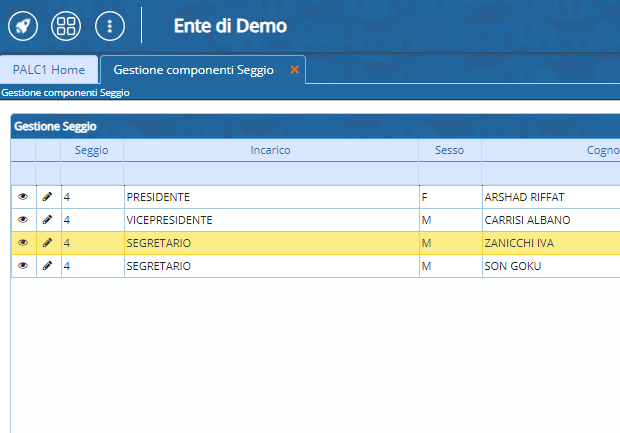The image size is (620, 433).
Task: Click the Incarico filter input field
Action: tap(270, 174)
